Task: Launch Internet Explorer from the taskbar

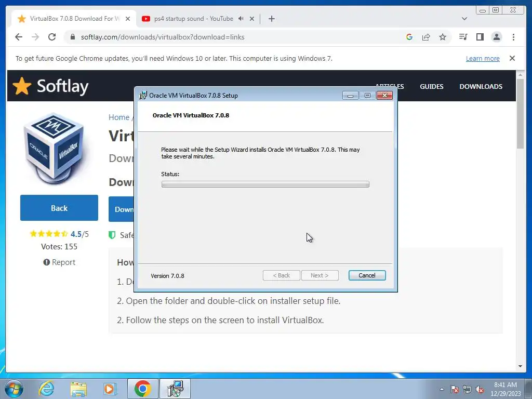Action: pos(46,389)
